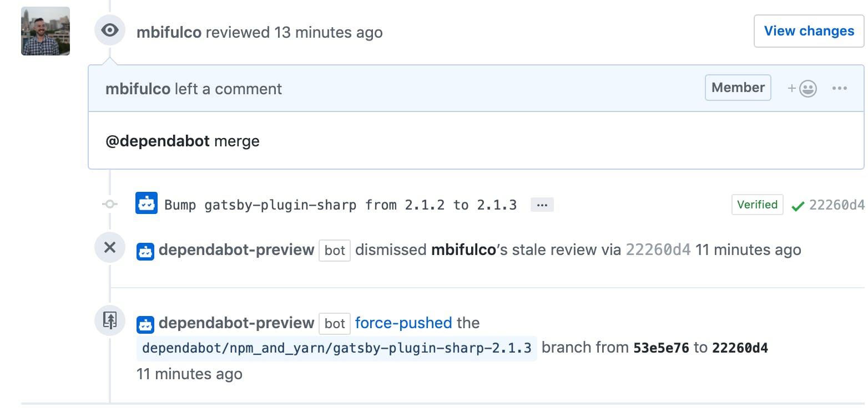Open the Bump gatsby-plugin-sharp commit message
The width and height of the screenshot is (868, 418).
(341, 205)
